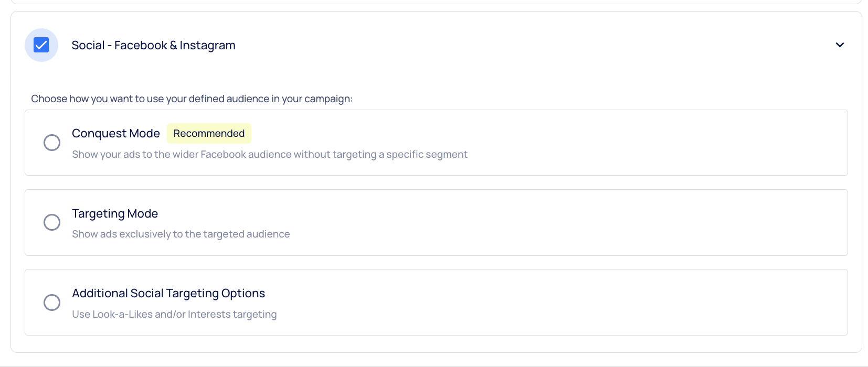Click the 'Choose how you want' instruction text

coord(192,99)
